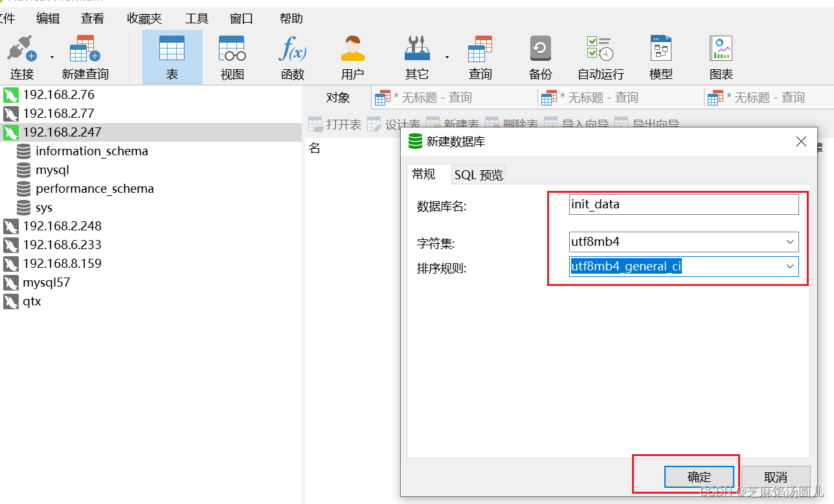Click the connection icon beside mysql57
834x504 pixels.
point(11,283)
